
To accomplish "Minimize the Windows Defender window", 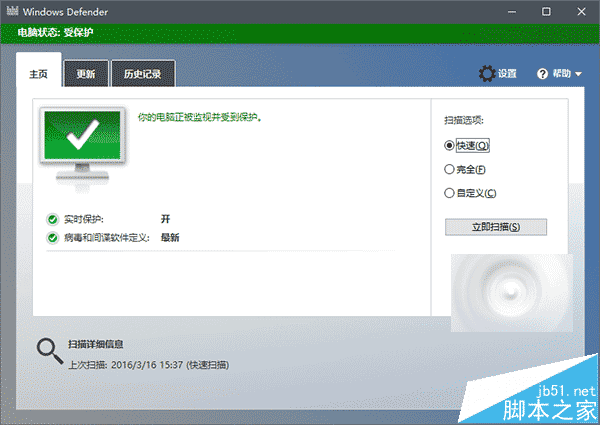I will click(x=512, y=12).
